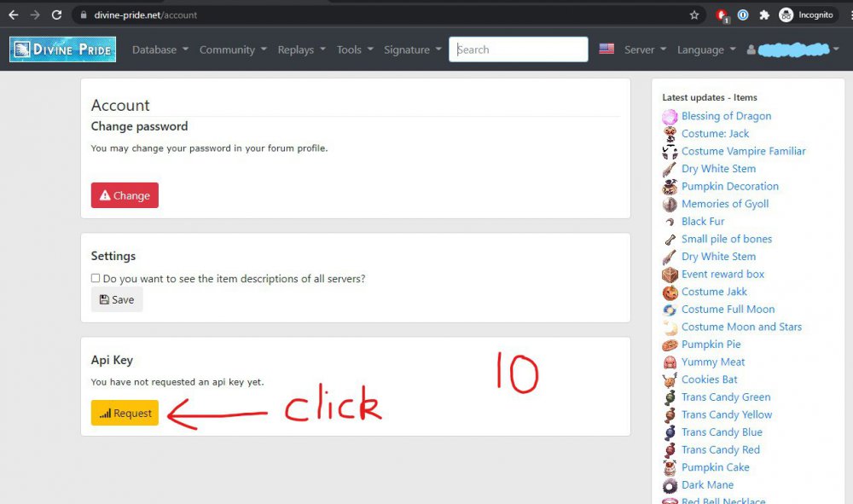Click the Small pile of bones icon

tap(670, 240)
